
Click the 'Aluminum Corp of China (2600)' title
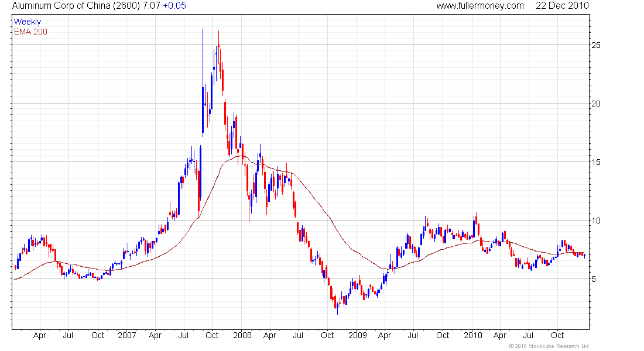[76, 6]
